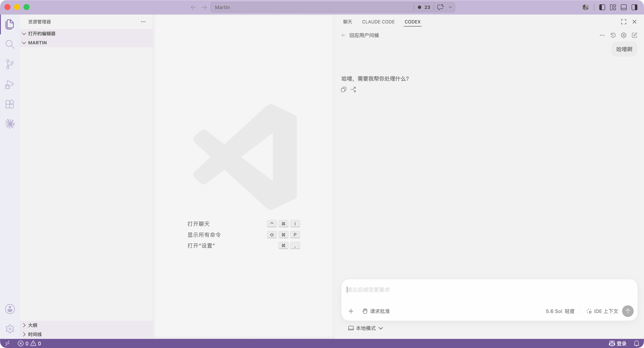Open Codex settings gear
The image size is (644, 348).
pos(624,35)
